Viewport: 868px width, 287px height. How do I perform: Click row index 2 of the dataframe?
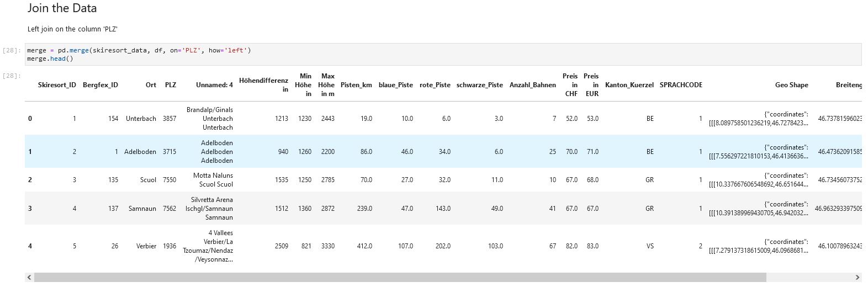coord(30,180)
